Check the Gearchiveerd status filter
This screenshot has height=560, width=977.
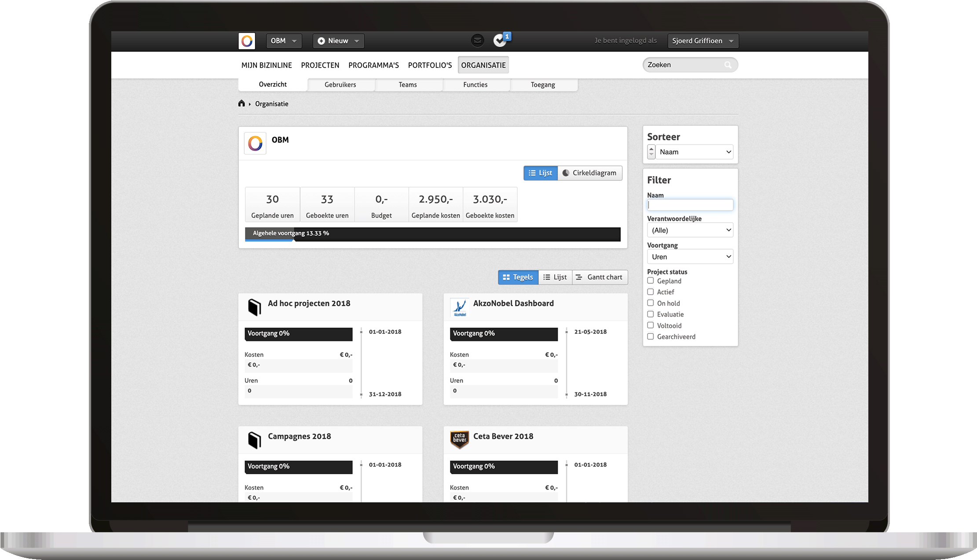point(651,337)
